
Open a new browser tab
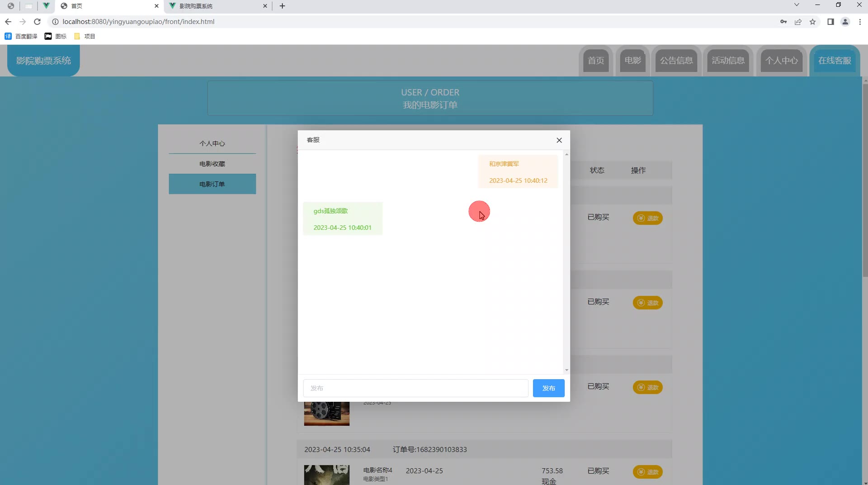click(x=282, y=6)
